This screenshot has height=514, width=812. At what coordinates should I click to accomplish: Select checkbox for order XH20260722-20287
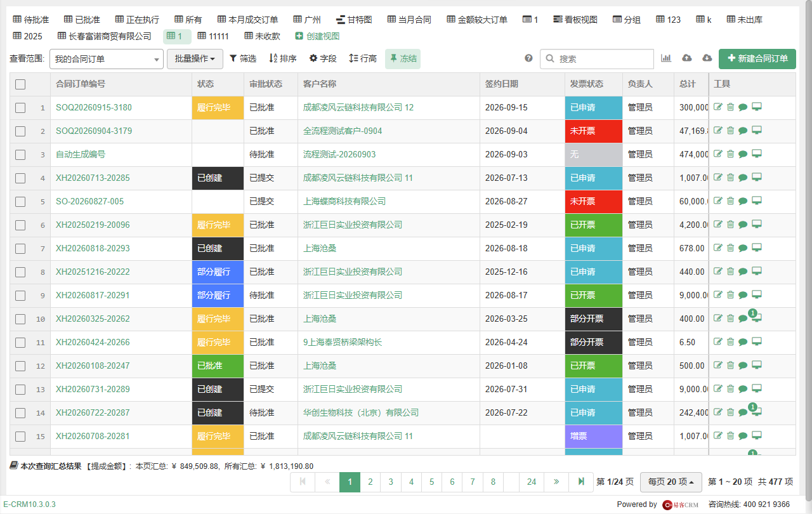[x=20, y=413]
